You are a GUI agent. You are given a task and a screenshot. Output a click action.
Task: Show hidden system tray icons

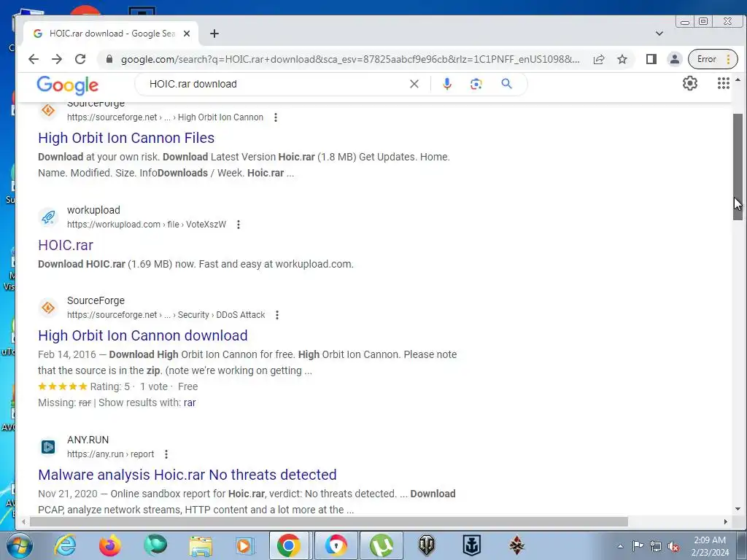point(620,546)
